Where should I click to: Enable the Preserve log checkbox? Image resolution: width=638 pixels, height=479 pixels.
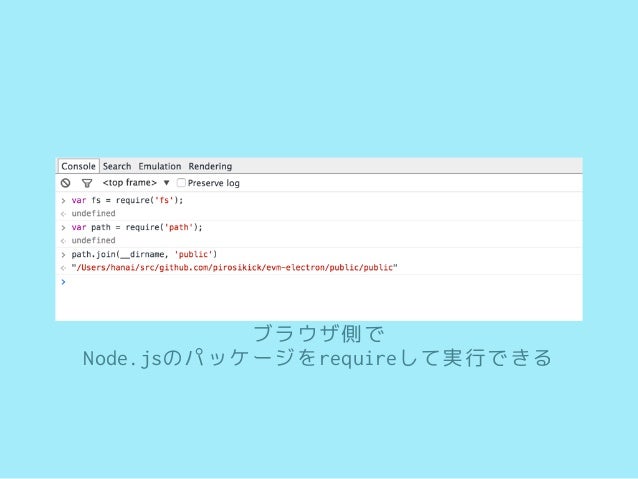coord(181,183)
